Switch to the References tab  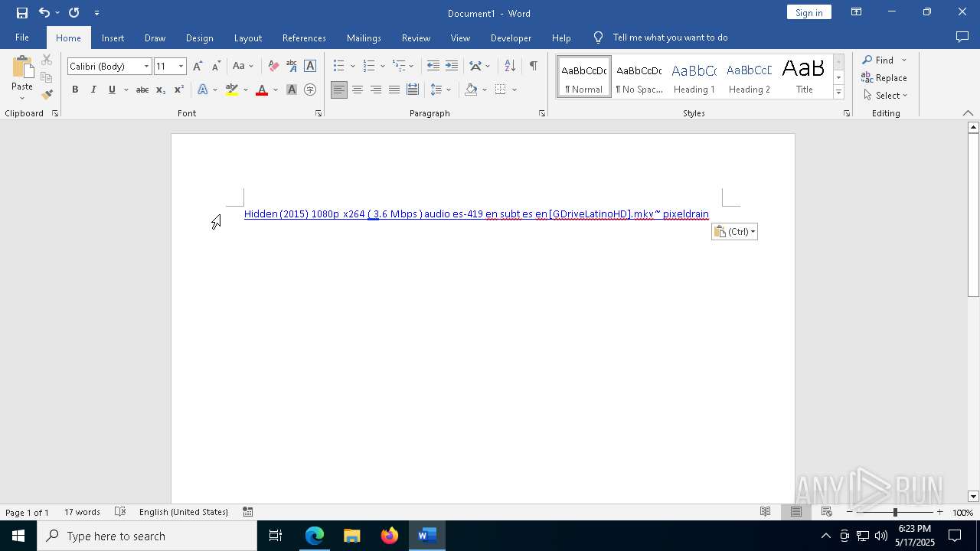(304, 37)
